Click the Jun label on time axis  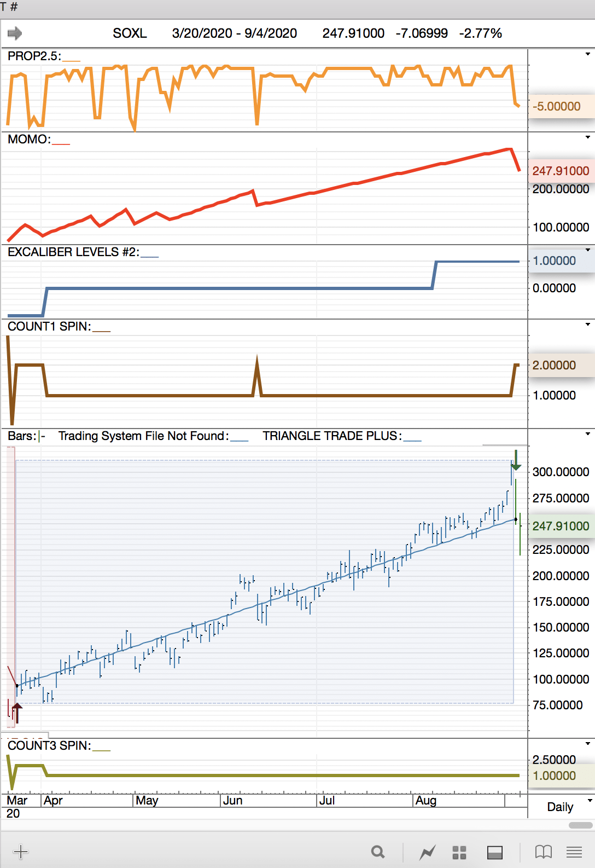[x=233, y=800]
